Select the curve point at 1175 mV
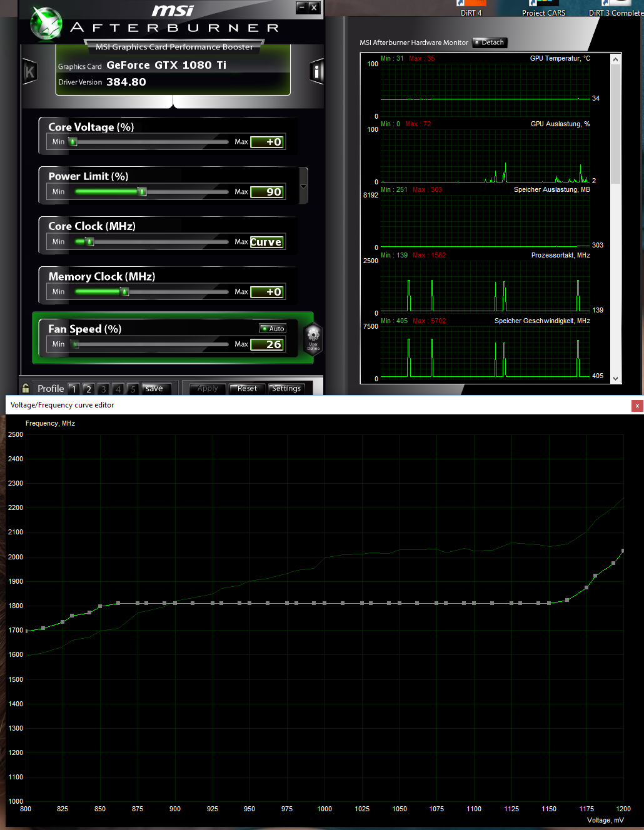644x830 pixels. [x=586, y=587]
